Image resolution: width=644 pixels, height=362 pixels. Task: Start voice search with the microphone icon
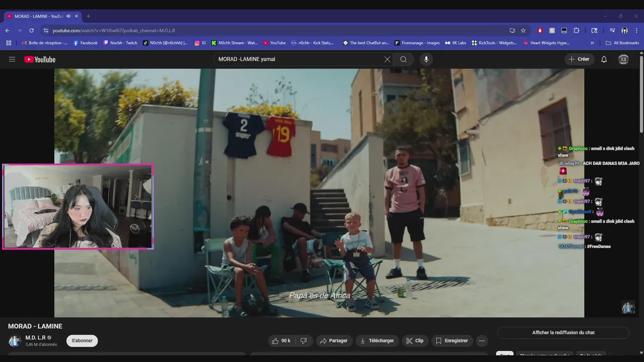[426, 59]
